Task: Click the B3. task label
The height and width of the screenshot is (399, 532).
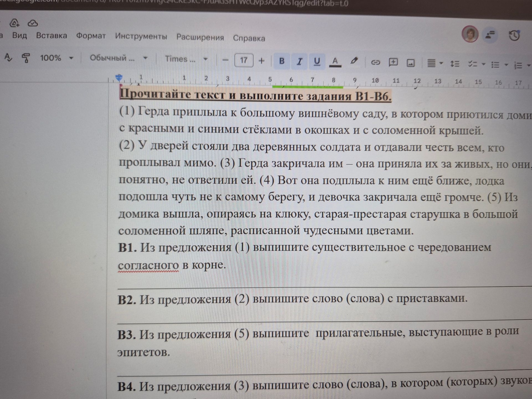Action: (x=127, y=335)
